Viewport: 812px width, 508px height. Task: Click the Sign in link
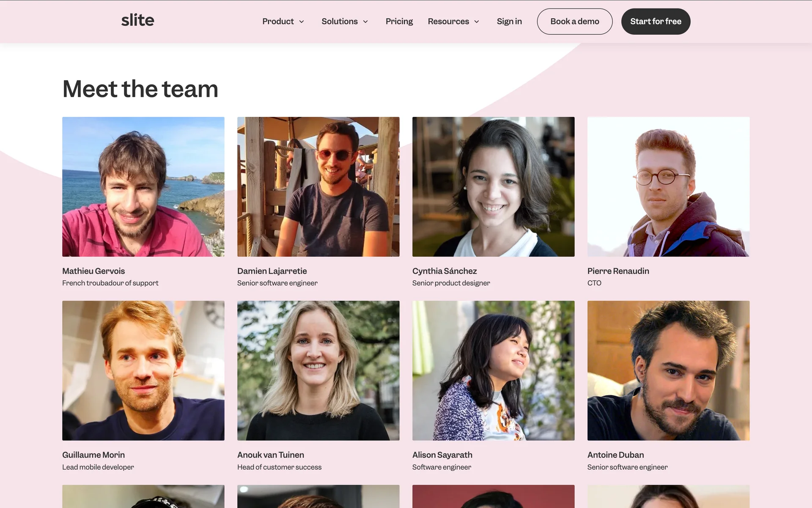pyautogui.click(x=509, y=21)
